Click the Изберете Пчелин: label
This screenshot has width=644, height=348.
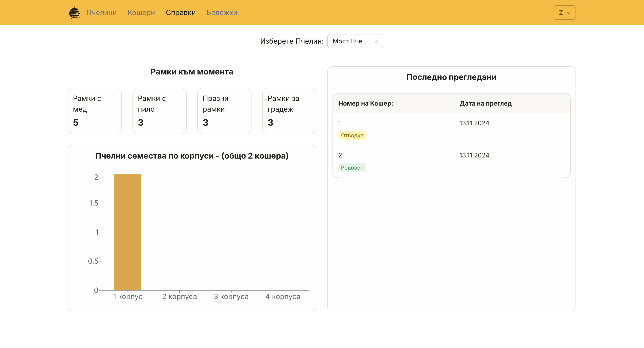(x=292, y=41)
